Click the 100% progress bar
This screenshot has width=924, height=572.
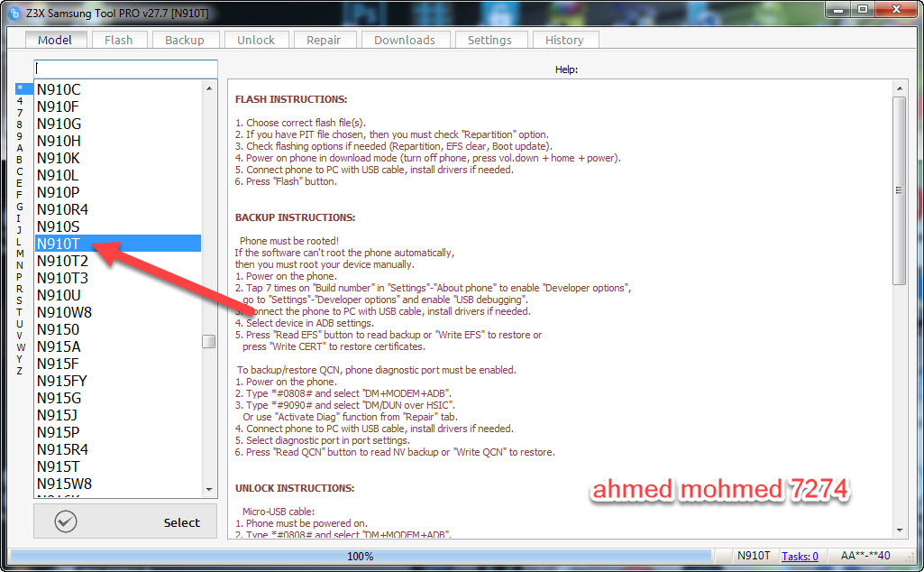[360, 556]
